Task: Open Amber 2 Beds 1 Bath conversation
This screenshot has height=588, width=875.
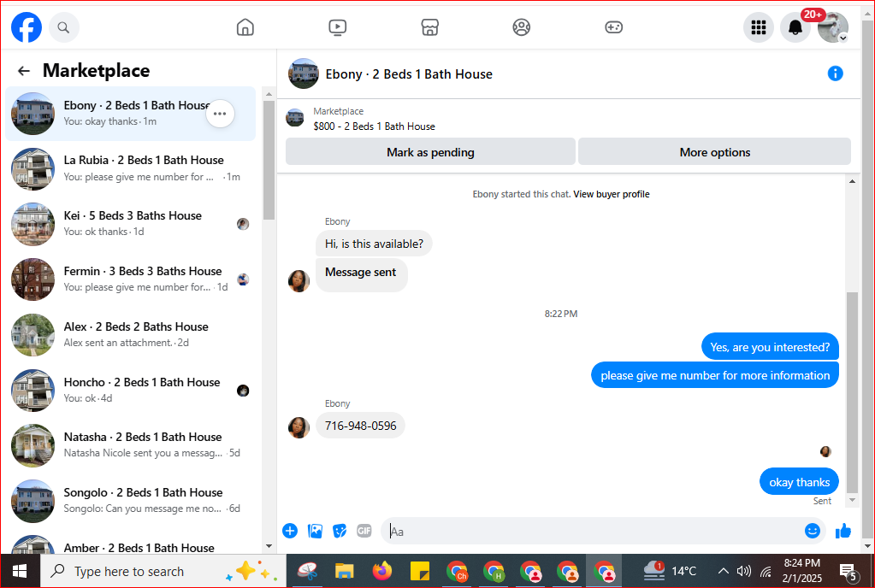Action: coord(131,545)
